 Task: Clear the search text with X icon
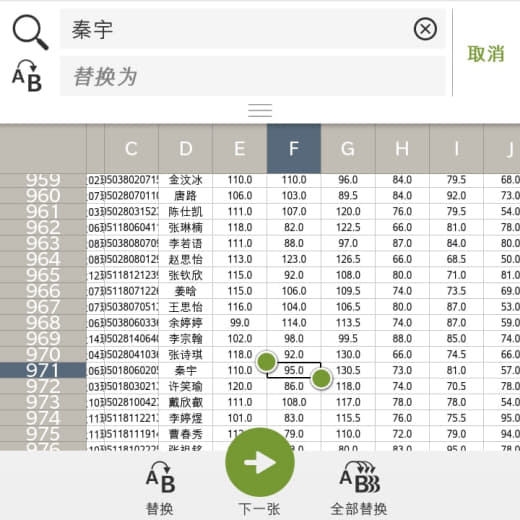point(425,29)
